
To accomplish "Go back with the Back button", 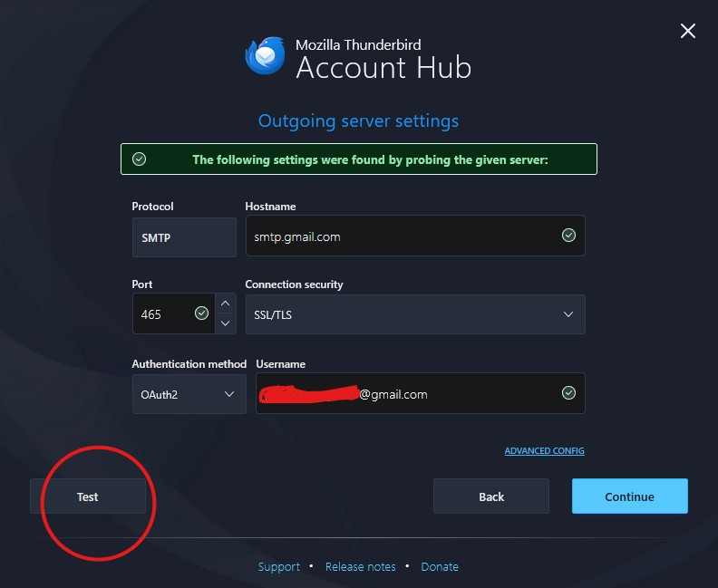I will [x=490, y=496].
